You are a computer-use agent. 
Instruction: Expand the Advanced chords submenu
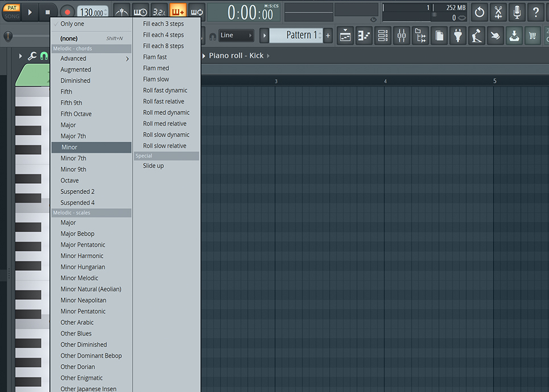[x=91, y=59]
